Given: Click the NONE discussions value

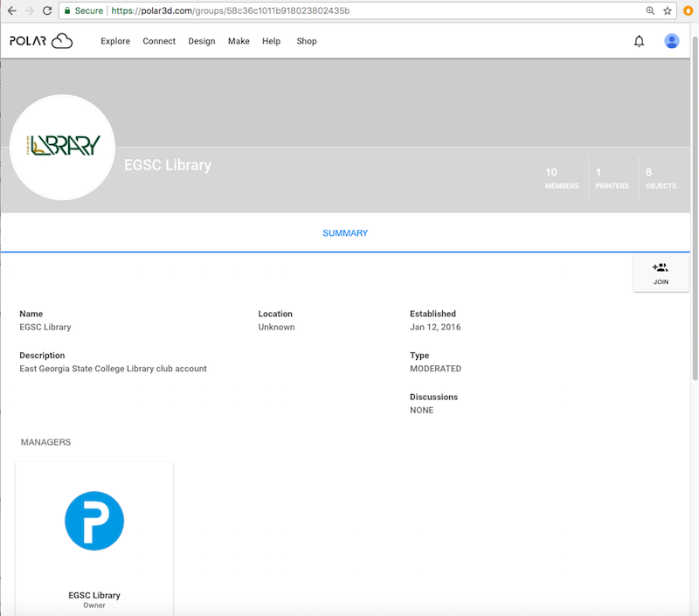Looking at the screenshot, I should [x=422, y=410].
